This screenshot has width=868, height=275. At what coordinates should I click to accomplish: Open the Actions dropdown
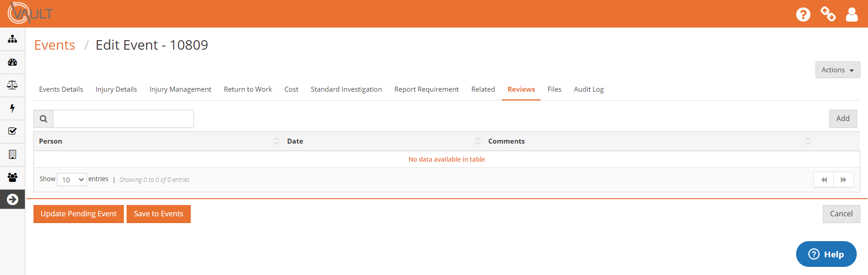838,70
